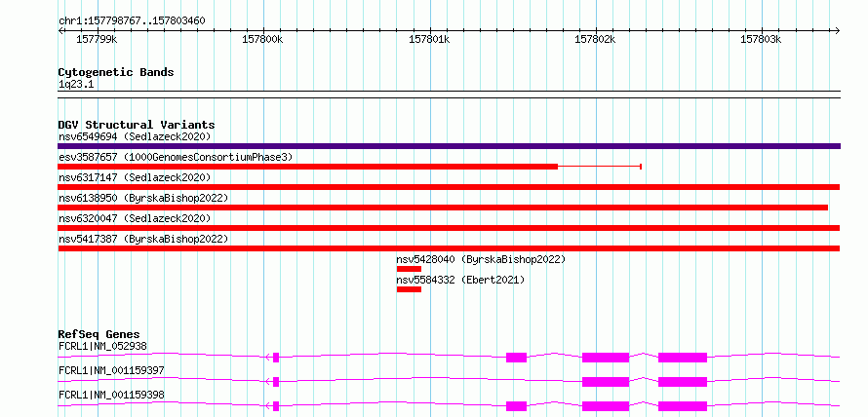868x417 pixels.
Task: Open transcript label FCRL1|NM_001159397
Action: coord(111,370)
